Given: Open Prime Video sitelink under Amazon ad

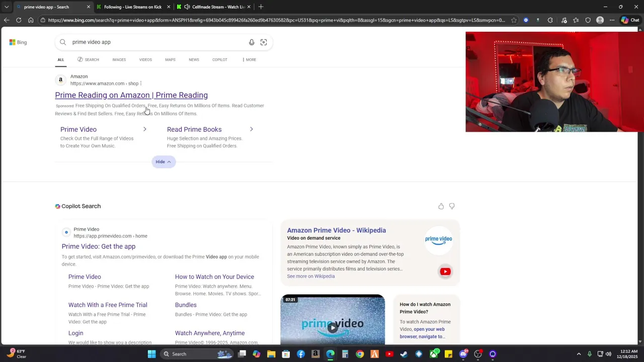Looking at the screenshot, I should (78, 129).
